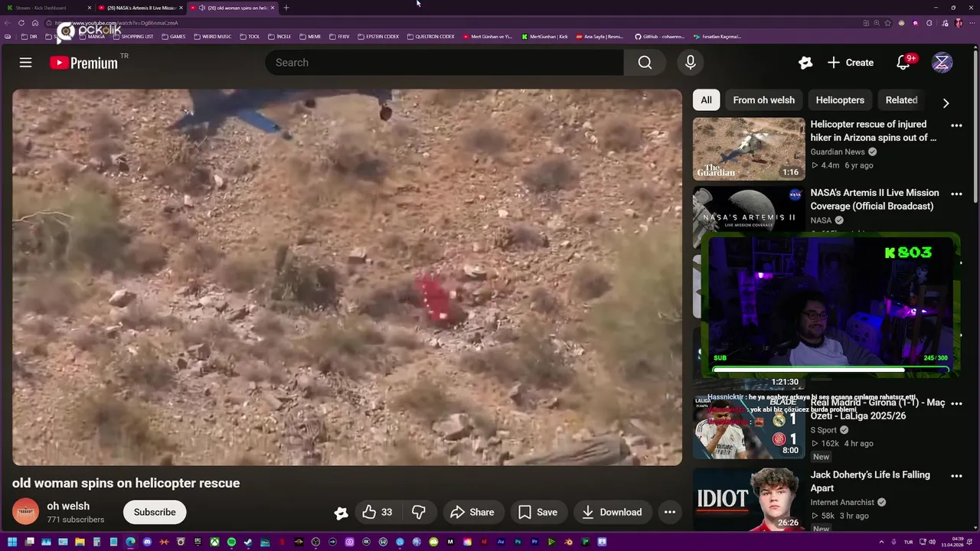980x551 pixels.
Task: Open the notifications bell
Action: coord(903,63)
